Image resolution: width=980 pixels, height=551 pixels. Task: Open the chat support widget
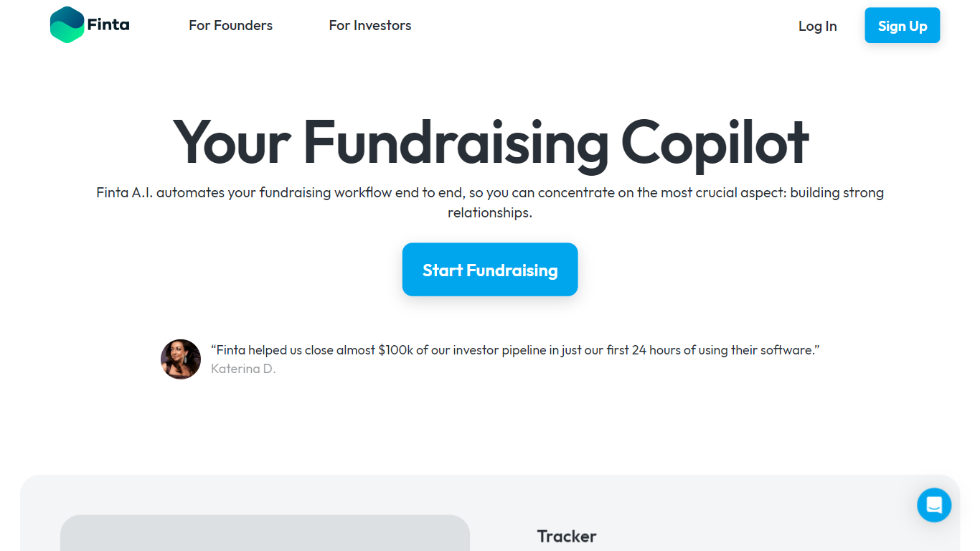(934, 505)
